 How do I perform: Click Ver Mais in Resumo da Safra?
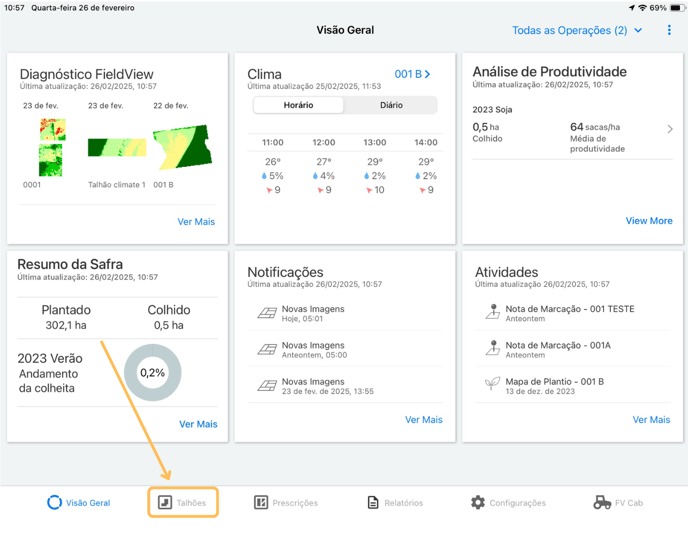tap(198, 424)
